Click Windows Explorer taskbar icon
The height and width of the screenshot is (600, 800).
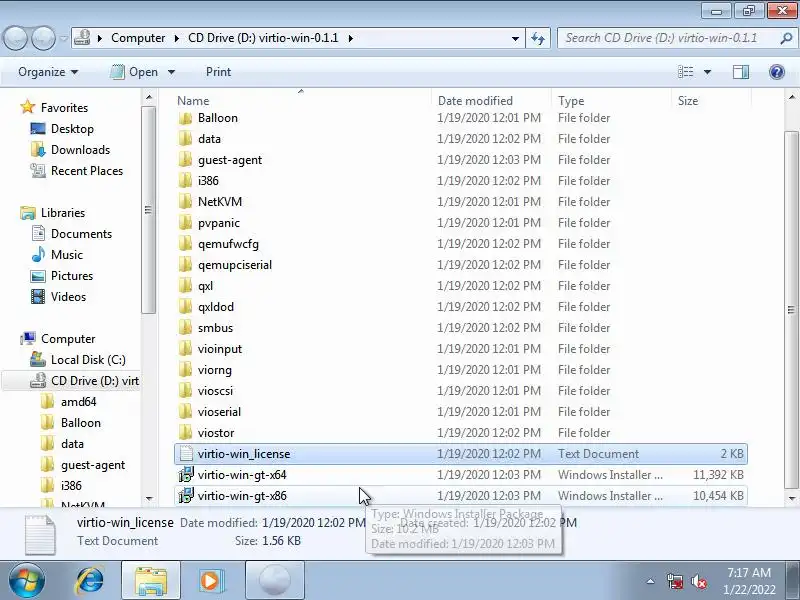point(151,581)
